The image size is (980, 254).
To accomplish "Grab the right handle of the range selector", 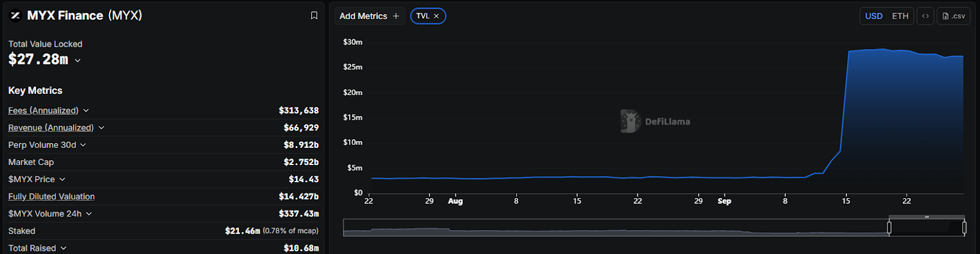I will 964,228.
